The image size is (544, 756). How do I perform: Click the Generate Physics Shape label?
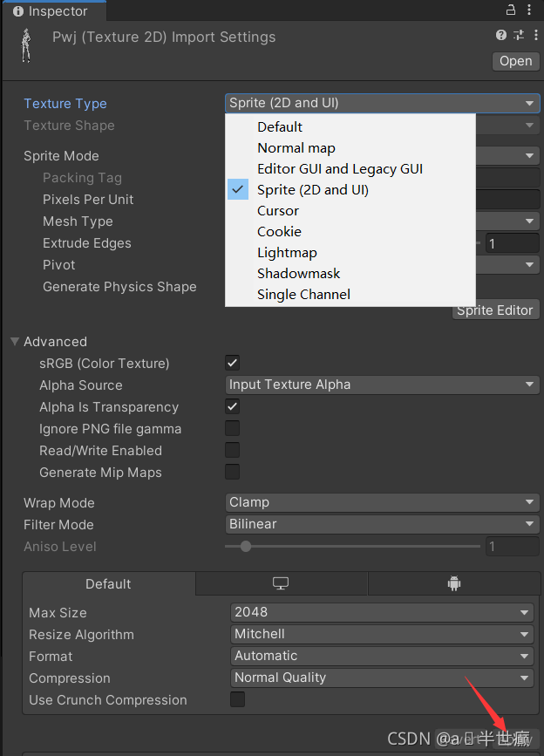[x=119, y=287]
